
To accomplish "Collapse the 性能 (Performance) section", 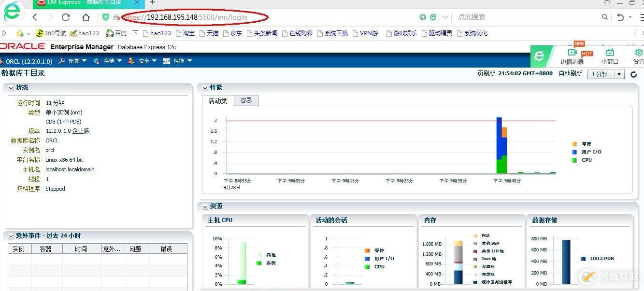I will pyautogui.click(x=204, y=87).
